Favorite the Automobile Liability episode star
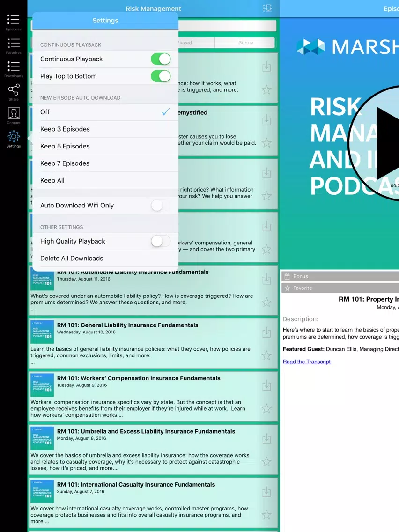Viewport: 399px width, 532px height. coord(266,302)
